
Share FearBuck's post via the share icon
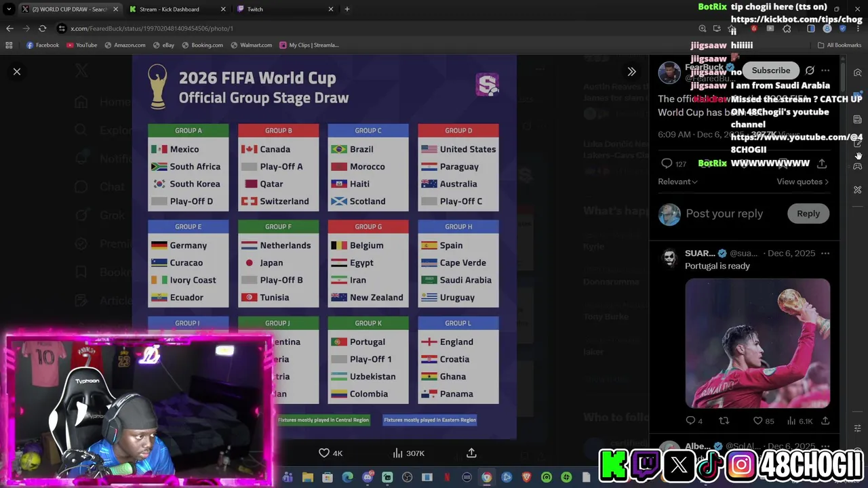pos(822,163)
